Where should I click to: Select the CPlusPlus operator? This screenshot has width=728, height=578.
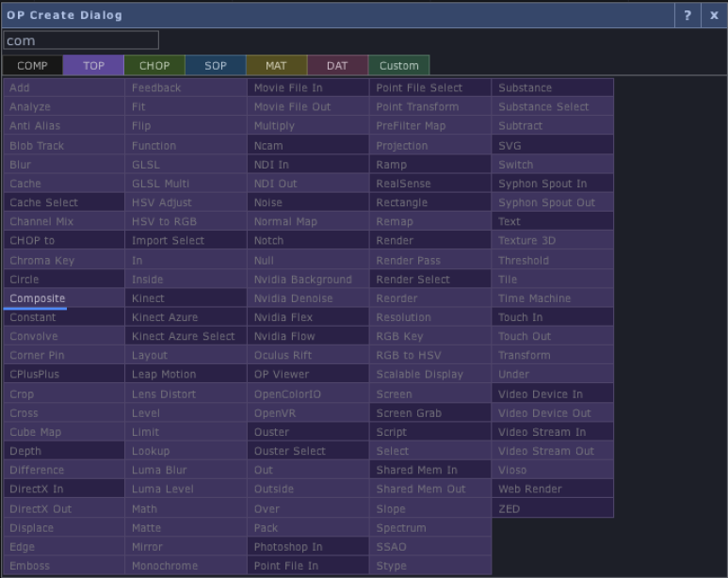click(64, 374)
